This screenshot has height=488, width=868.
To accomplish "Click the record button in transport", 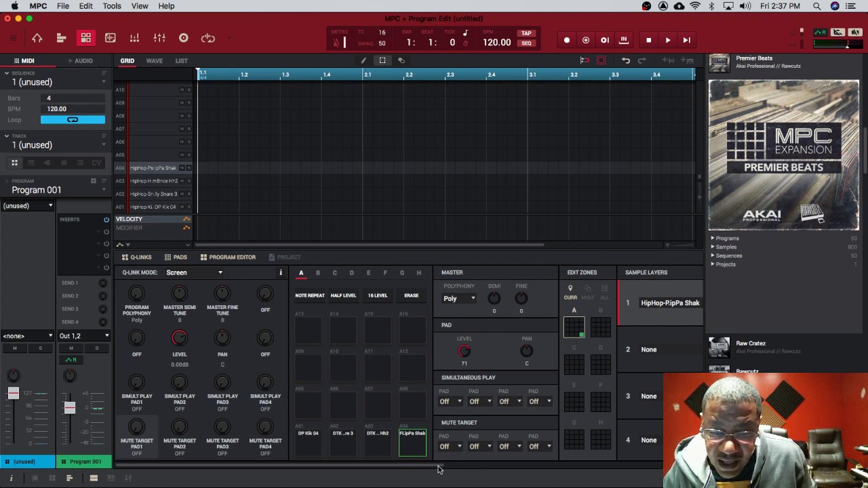I will (567, 40).
